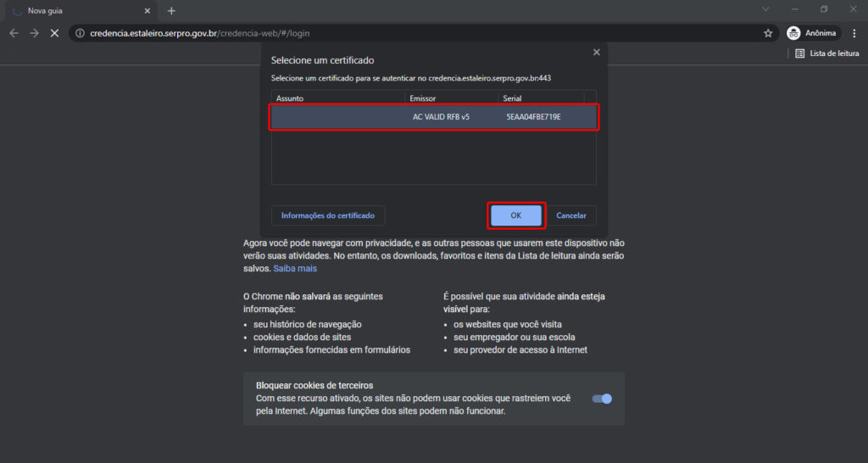Go forward using the forward arrow

[x=34, y=33]
